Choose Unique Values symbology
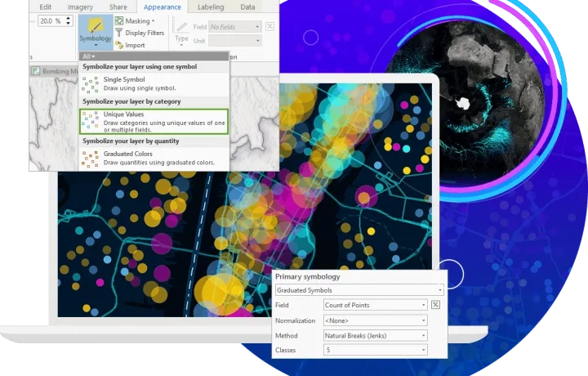This screenshot has width=588, height=376. (154, 122)
